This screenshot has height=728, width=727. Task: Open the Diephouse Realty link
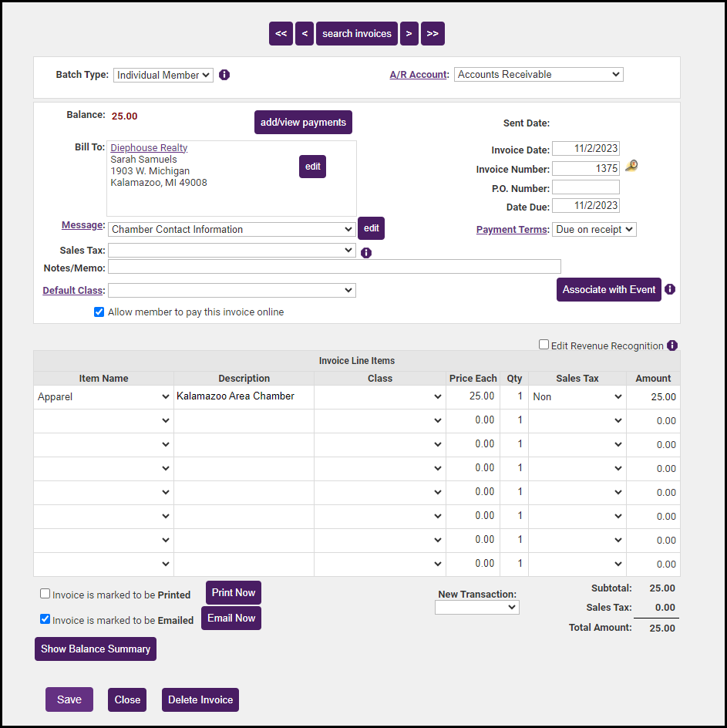(149, 147)
